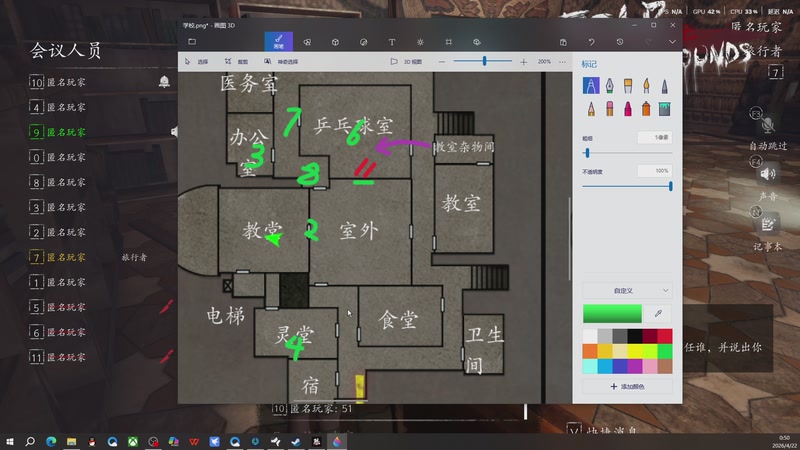Choose the Select (选择) tool
Image resolution: width=800 pixels, height=450 pixels.
tap(197, 62)
